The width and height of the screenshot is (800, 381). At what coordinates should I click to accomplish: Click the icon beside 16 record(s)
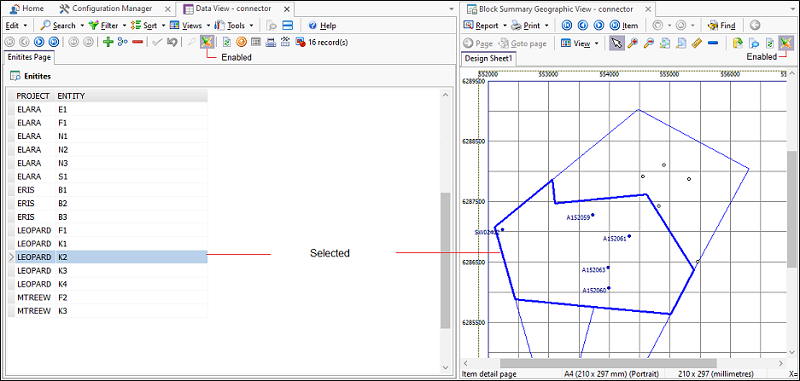301,42
